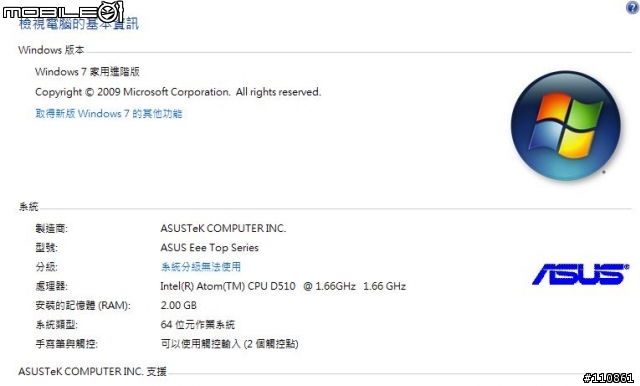Click the #110861 image number watermark

click(609, 378)
